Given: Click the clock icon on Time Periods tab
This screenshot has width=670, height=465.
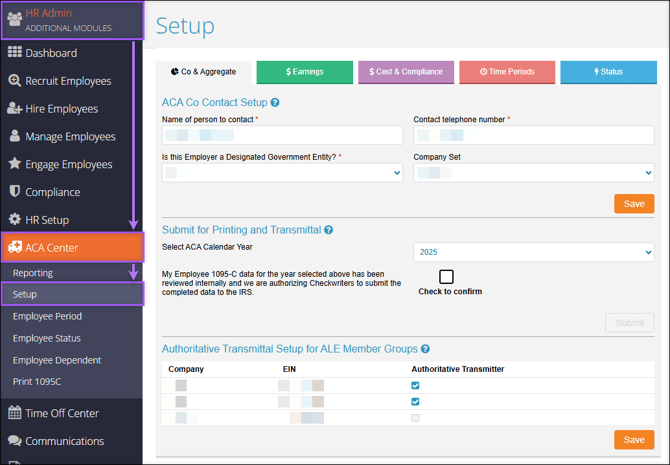Looking at the screenshot, I should point(483,71).
